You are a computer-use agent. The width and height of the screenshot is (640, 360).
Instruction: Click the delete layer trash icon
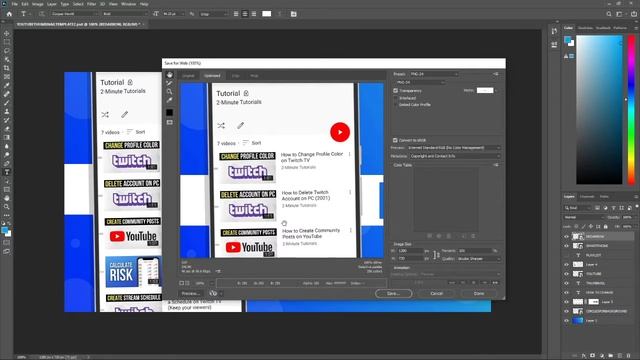(629, 356)
